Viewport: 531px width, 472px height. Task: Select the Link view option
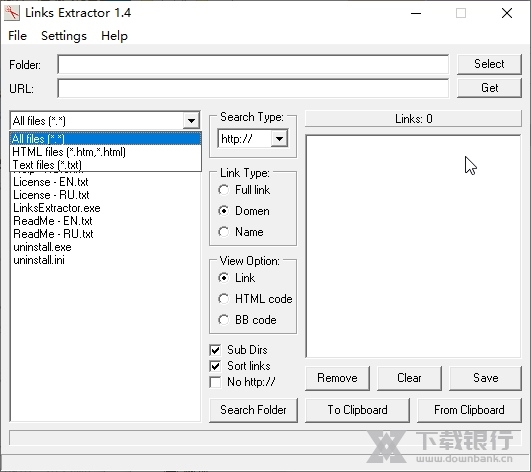click(x=237, y=278)
